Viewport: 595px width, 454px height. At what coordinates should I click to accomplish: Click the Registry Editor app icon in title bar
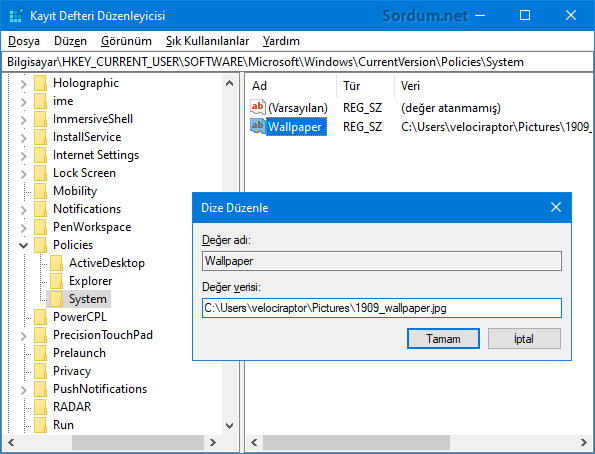click(16, 16)
